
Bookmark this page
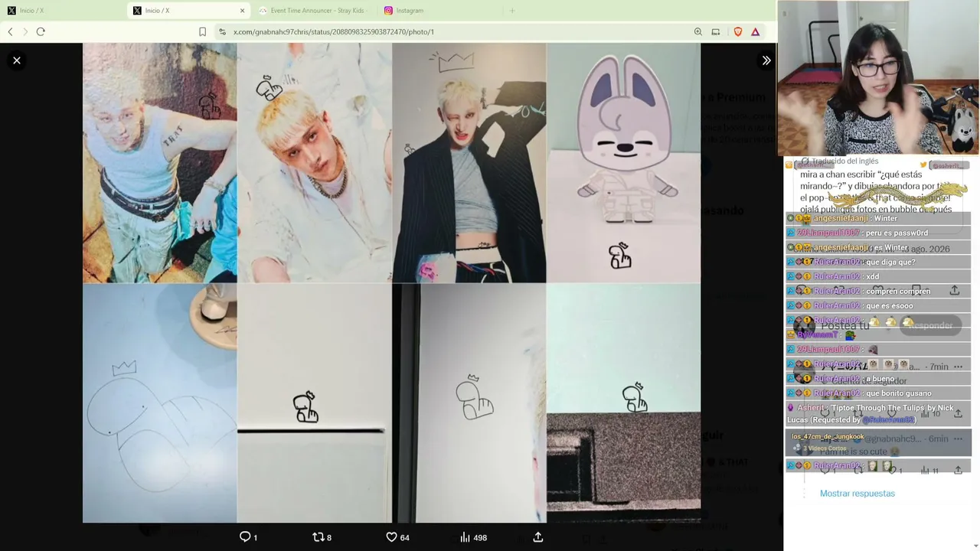coord(202,31)
